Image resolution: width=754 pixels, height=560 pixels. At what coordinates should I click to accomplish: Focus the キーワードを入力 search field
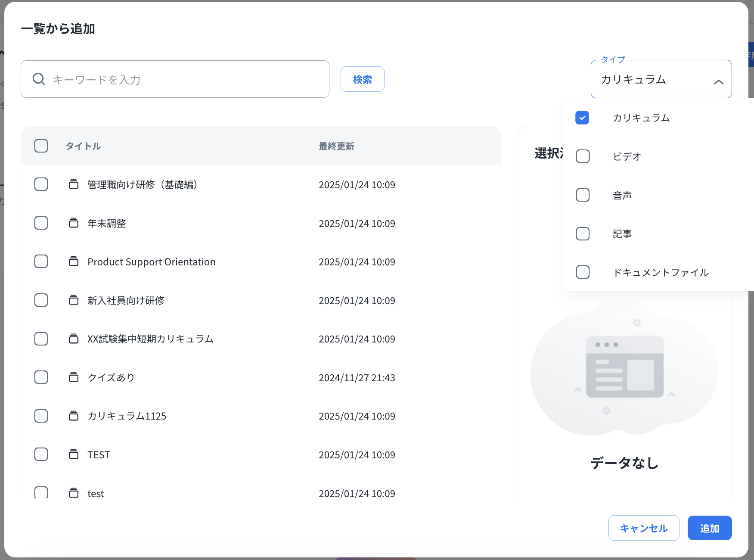(x=185, y=79)
